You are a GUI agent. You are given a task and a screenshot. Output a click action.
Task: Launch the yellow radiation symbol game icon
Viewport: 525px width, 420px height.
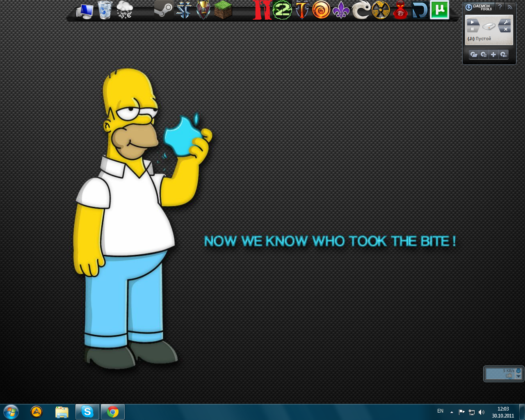tap(381, 10)
